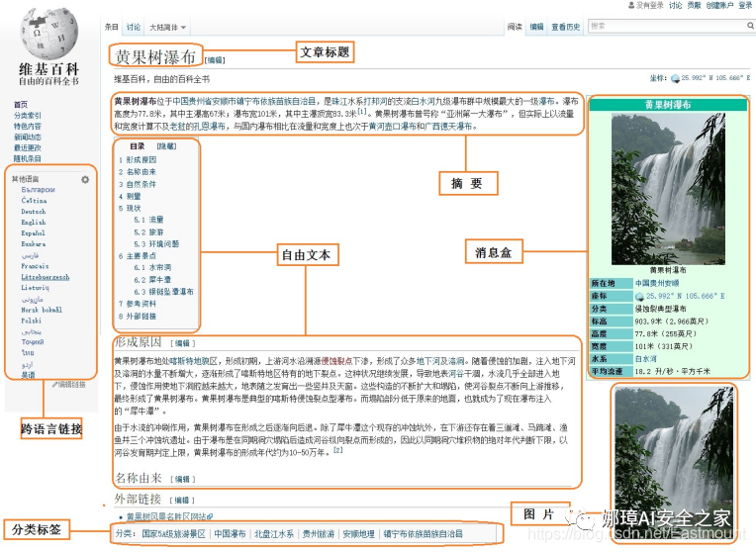
Task: Switch to the Lëtzebuergesch language version
Action: click(46, 277)
